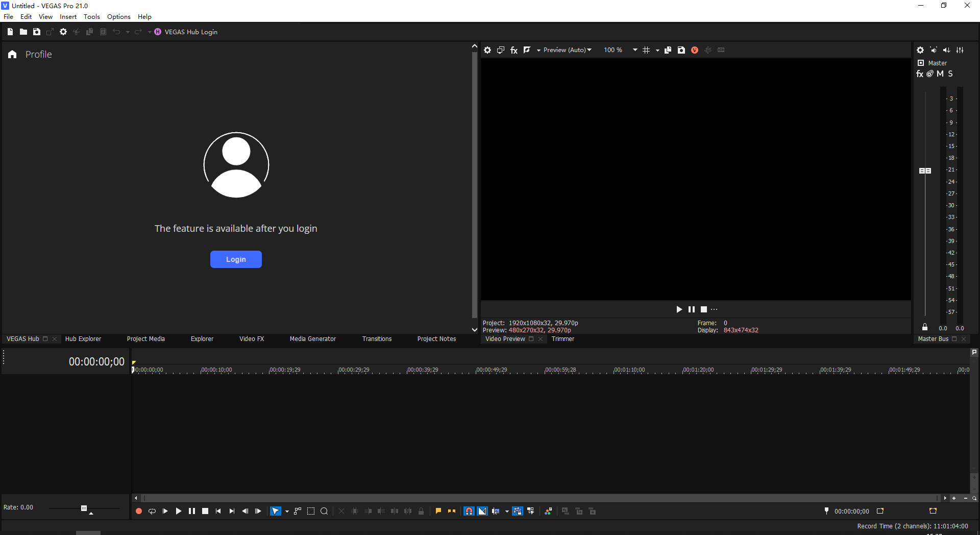Open Master bus automation settings icon
The image size is (980, 535).
930,74
